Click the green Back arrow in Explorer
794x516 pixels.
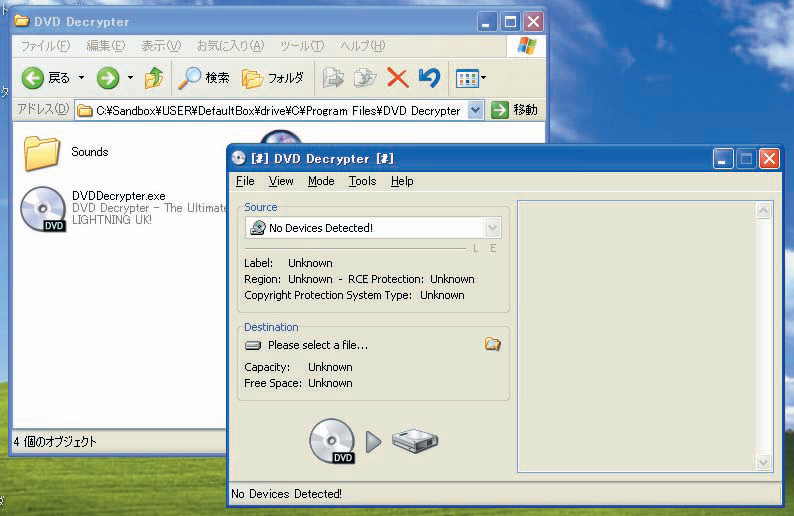point(33,78)
